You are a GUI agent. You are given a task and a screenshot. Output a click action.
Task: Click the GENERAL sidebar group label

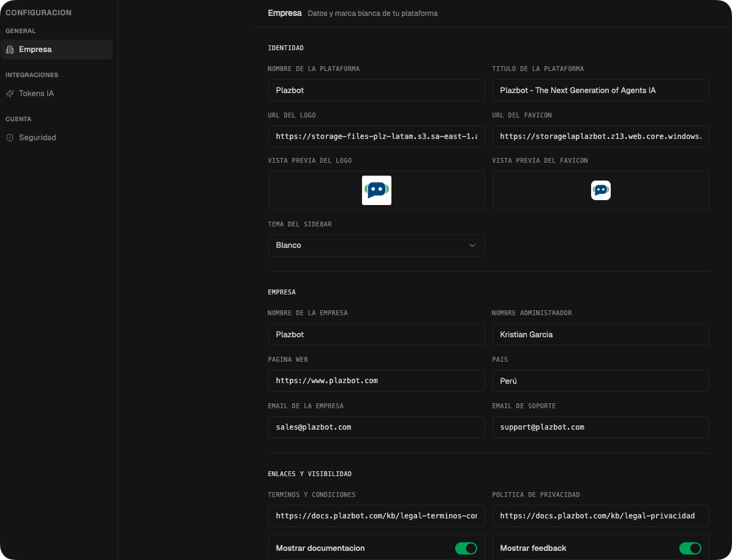[x=21, y=31]
